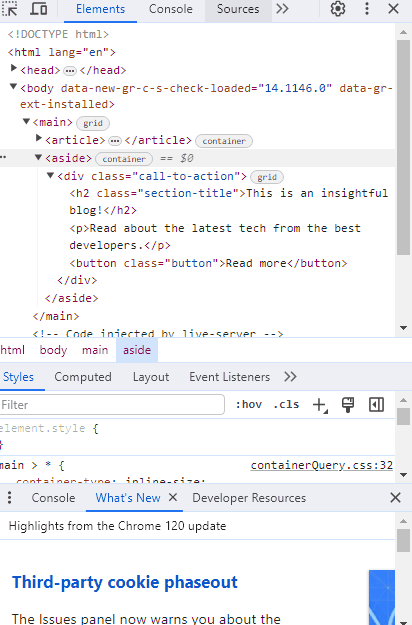
Task: Open the rendering emulation paintbrush icon
Action: tap(348, 405)
